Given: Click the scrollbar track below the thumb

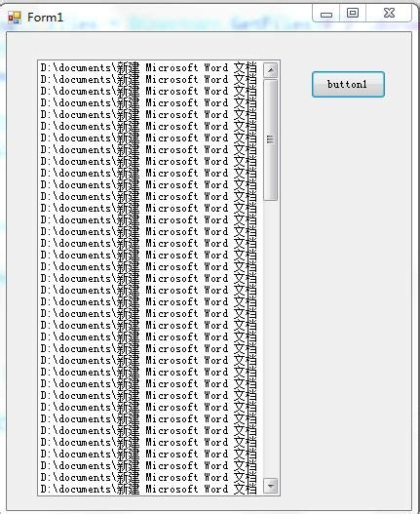Looking at the screenshot, I should point(271,339).
